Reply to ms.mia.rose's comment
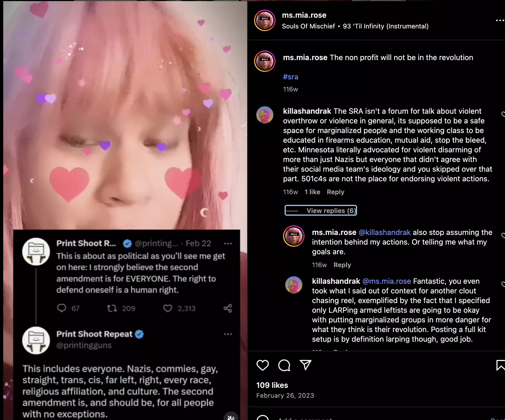The height and width of the screenshot is (420, 505). click(x=342, y=265)
